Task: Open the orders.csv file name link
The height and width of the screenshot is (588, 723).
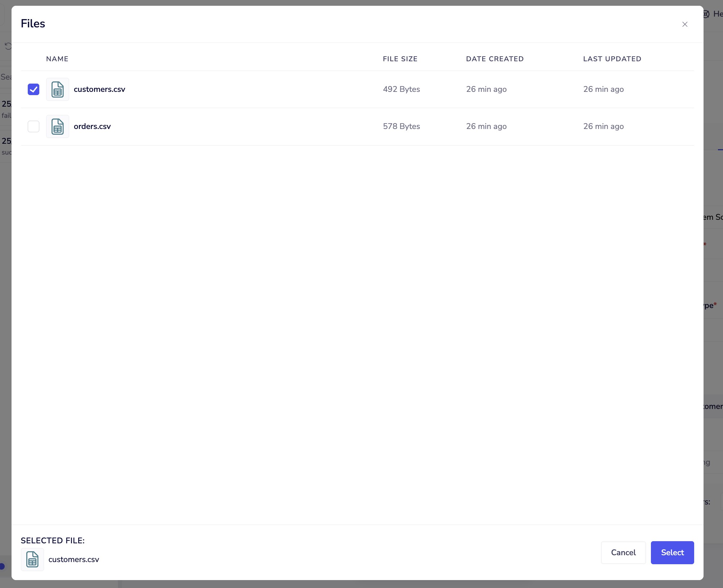Action: [92, 126]
